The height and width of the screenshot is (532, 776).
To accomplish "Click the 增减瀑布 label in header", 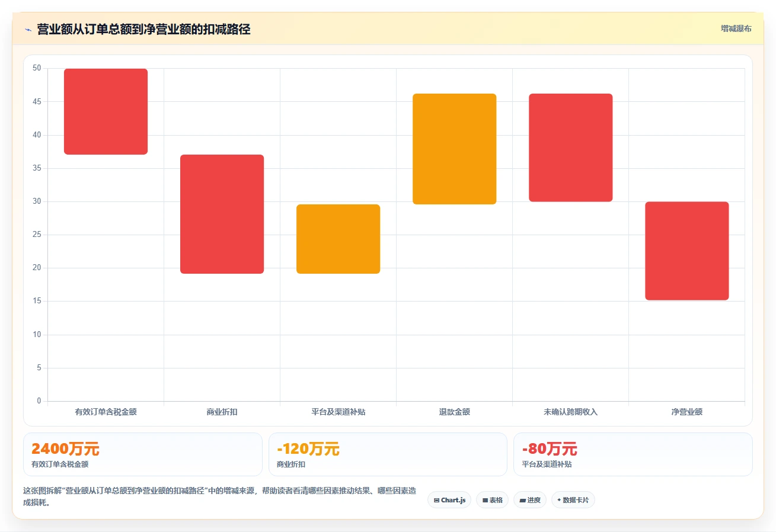I will click(736, 29).
